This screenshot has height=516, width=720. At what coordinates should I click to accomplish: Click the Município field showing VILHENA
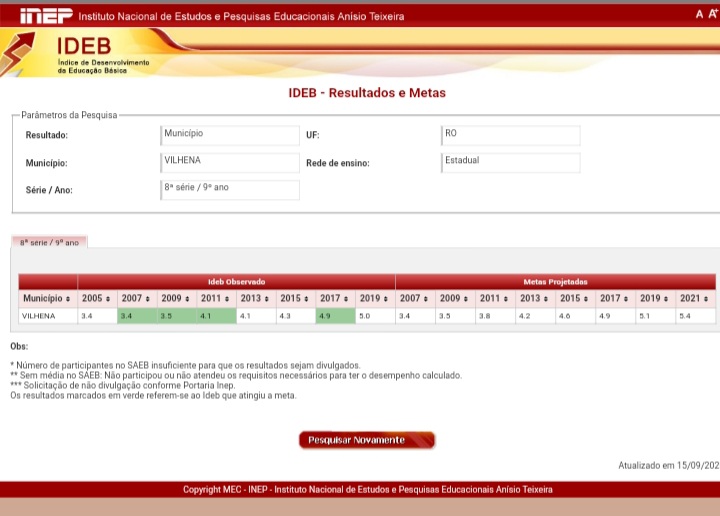(230, 162)
